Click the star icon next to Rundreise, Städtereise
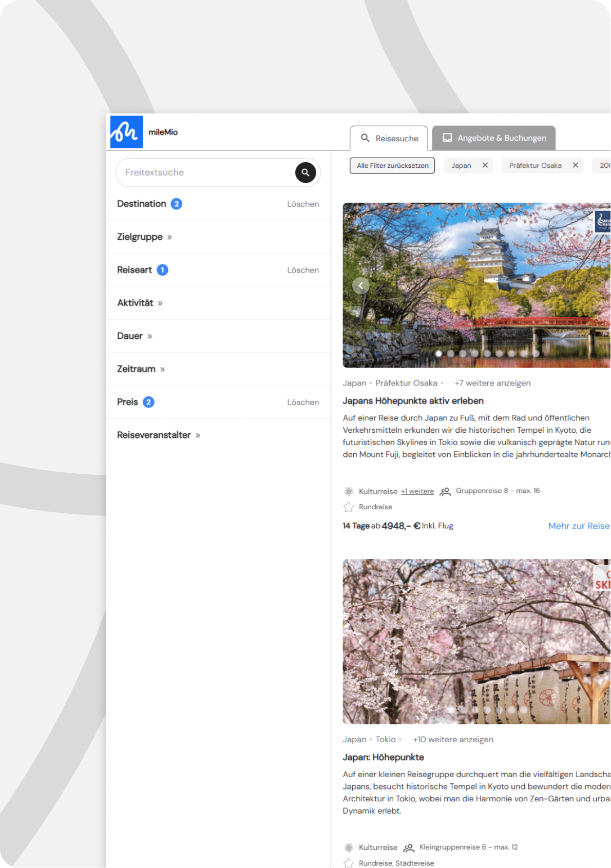This screenshot has height=868, width=611. (349, 863)
